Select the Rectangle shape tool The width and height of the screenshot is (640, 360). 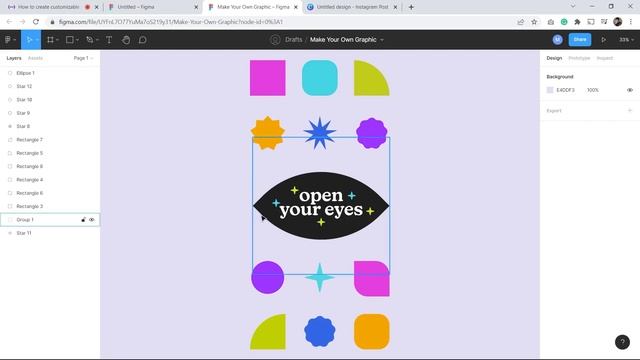[x=70, y=40]
